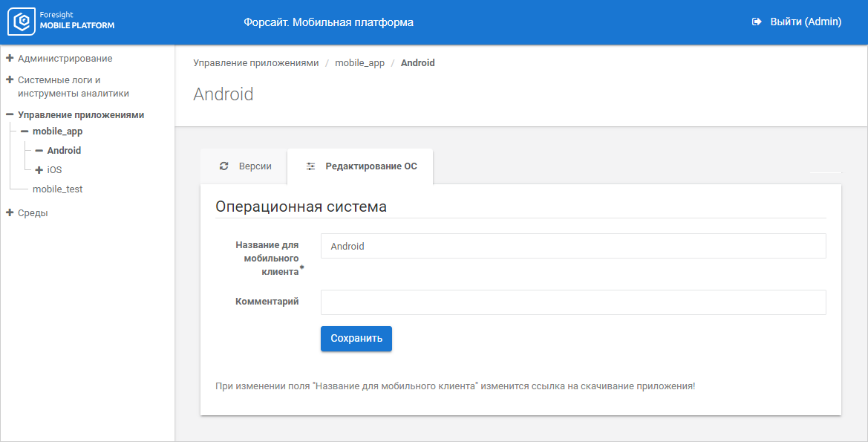Screen dimensions: 868x442
Task: Select iOS in the sidebar tree
Action: (54, 170)
